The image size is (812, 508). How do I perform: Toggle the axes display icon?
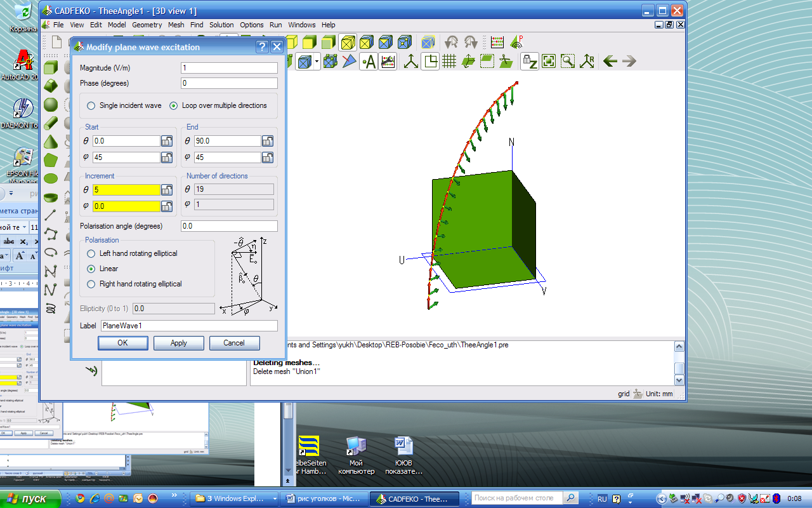pyautogui.click(x=411, y=62)
